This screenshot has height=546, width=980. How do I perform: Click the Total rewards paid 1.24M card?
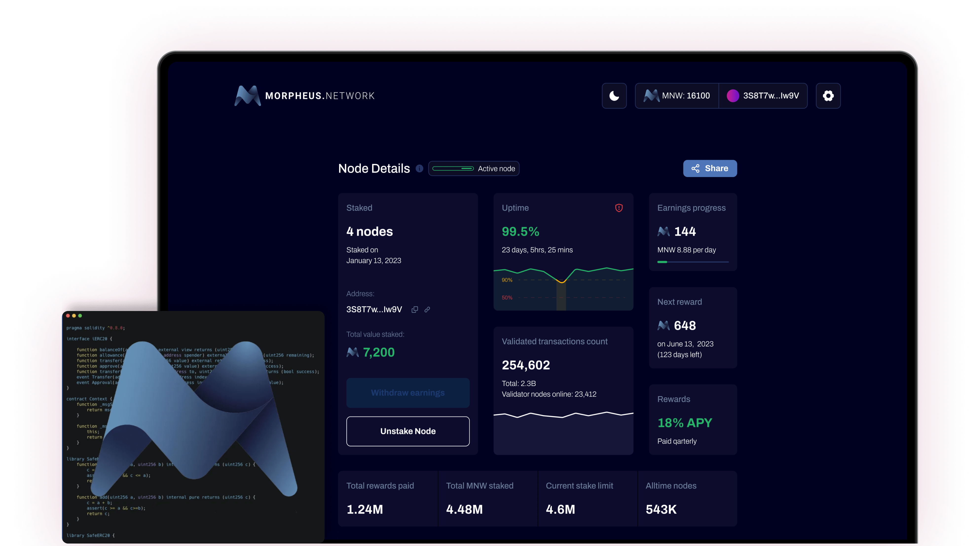[388, 499]
